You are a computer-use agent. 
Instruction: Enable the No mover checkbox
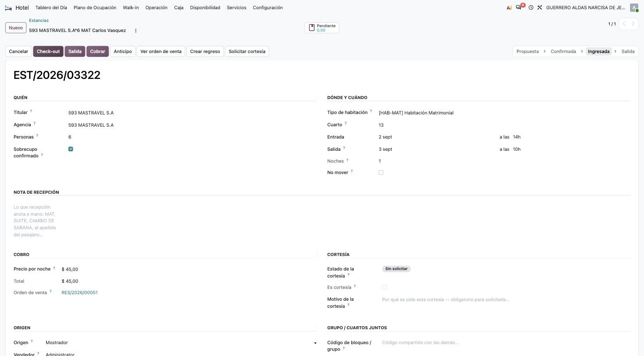381,172
